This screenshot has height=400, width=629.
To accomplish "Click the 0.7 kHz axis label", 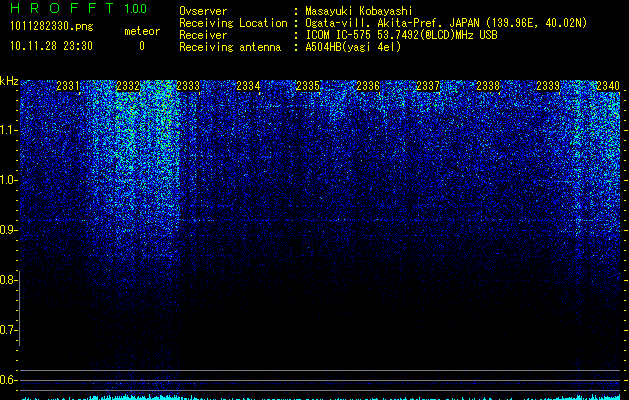I will tap(8, 330).
